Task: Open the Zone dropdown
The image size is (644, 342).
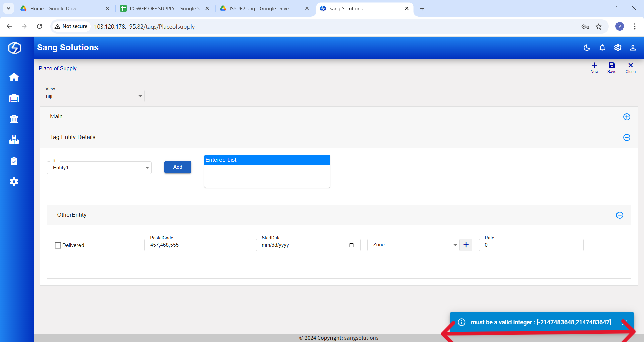Action: 413,245
